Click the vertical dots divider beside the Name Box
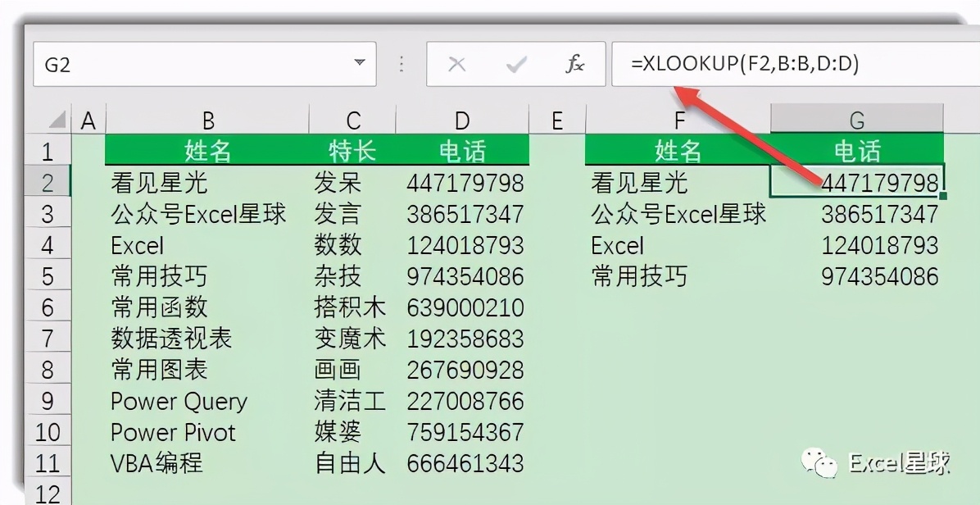 point(402,64)
